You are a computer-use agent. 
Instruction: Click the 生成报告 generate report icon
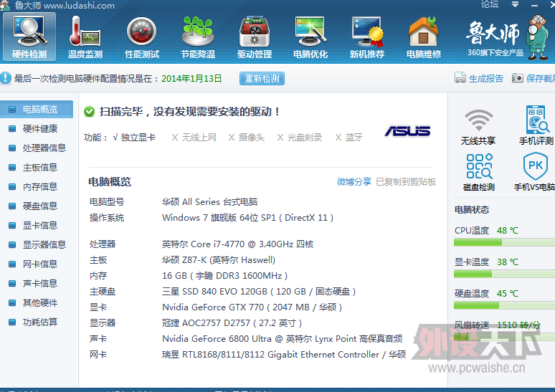(460, 77)
